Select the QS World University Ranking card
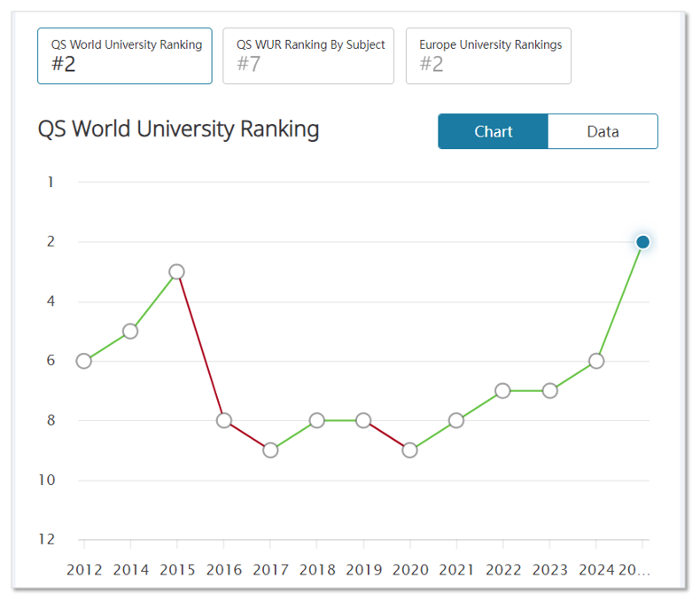 125,56
